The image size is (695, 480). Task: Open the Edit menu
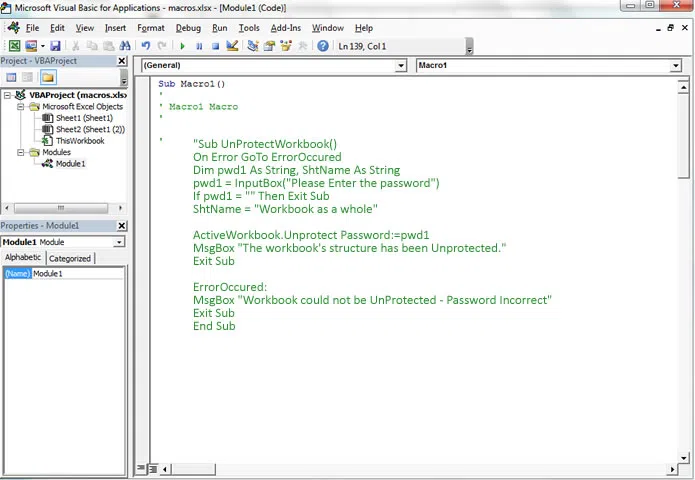pos(57,28)
